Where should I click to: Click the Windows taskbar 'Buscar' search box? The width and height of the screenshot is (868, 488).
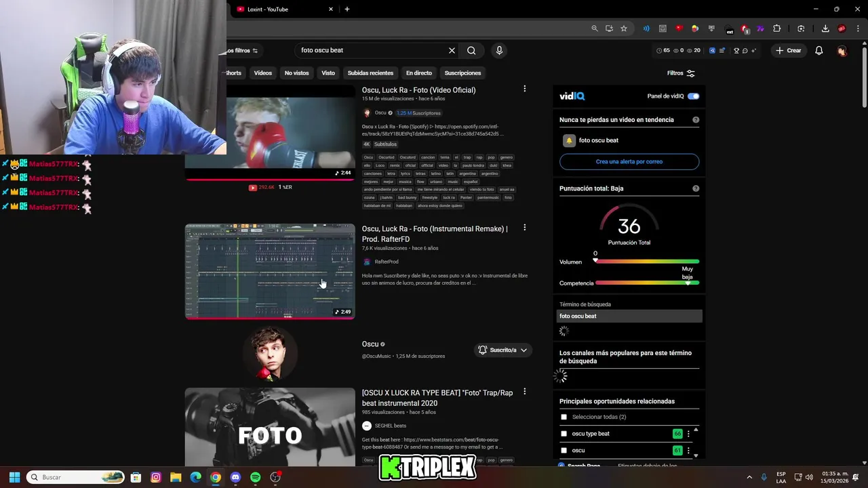[x=76, y=477]
